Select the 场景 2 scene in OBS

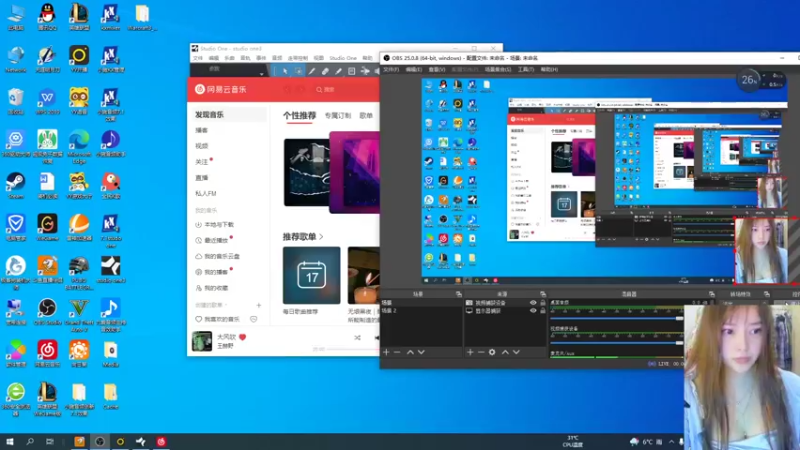(x=422, y=311)
